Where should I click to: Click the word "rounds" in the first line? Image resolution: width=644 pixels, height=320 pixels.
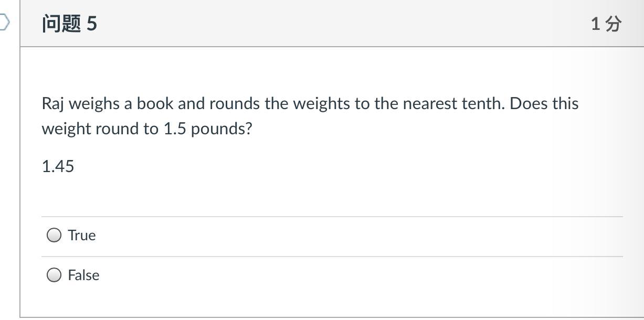pyautogui.click(x=234, y=103)
